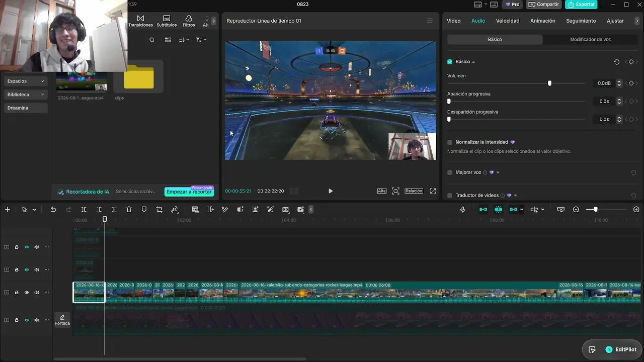644x362 pixels.
Task: Open the layout icon in the title bar
Action: point(477,5)
